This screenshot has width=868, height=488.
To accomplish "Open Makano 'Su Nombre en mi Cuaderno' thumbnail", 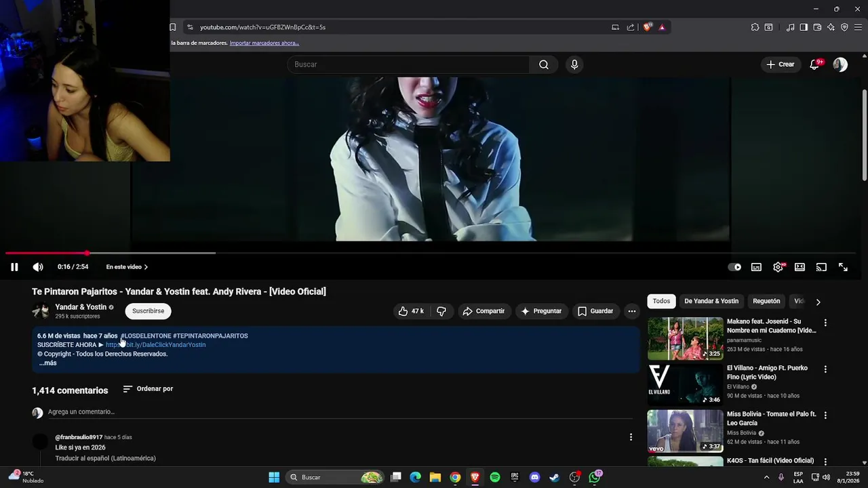I will click(685, 338).
